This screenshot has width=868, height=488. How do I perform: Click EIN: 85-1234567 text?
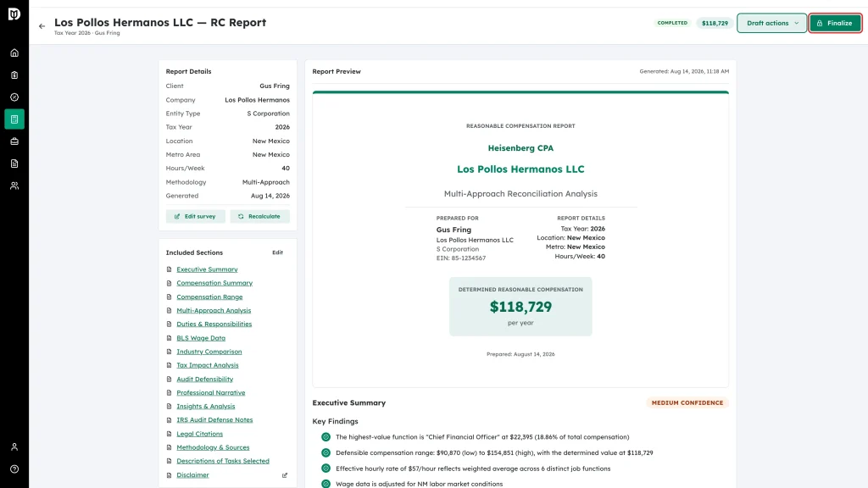click(460, 258)
